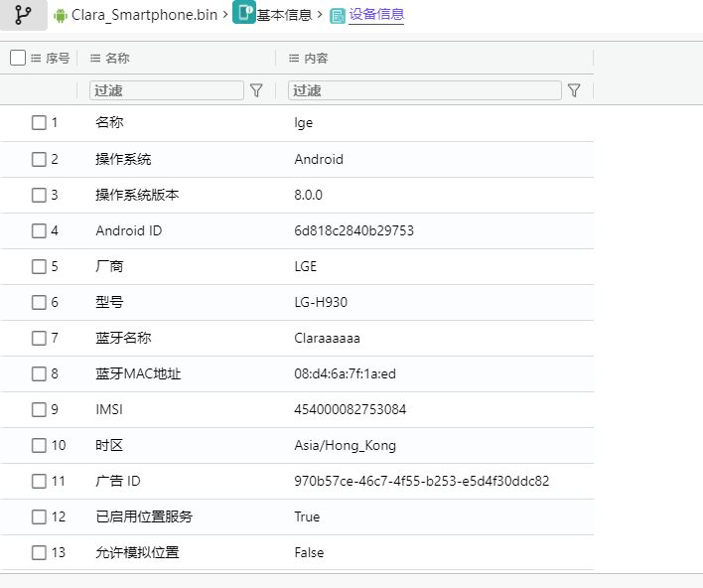Sort by the 内容 column header
Image resolution: width=703 pixels, height=588 pixels.
(x=316, y=58)
